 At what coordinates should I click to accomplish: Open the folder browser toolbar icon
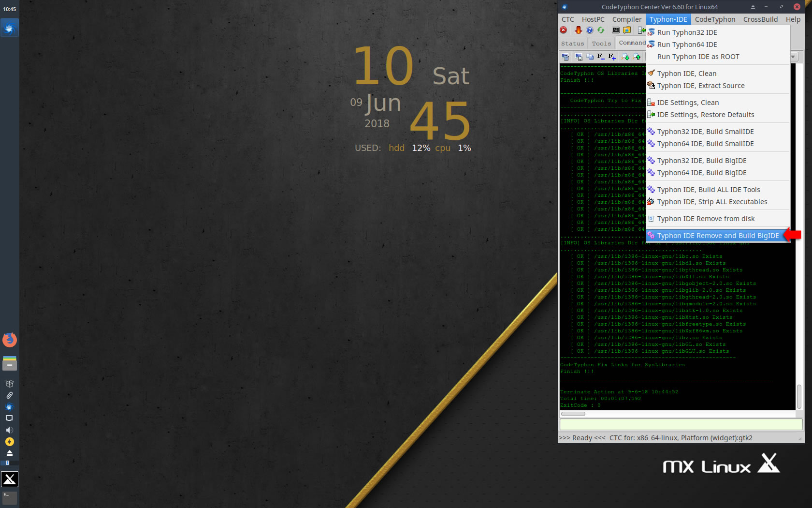pos(627,30)
